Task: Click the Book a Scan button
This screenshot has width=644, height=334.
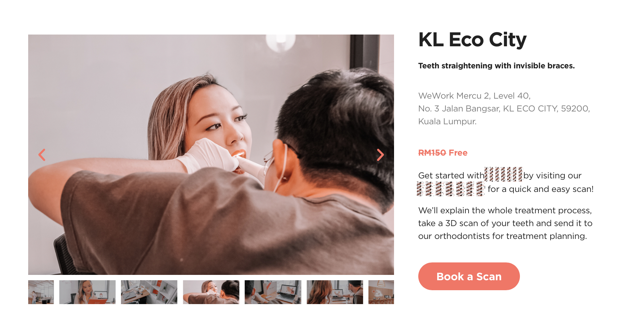Action: coord(469,276)
